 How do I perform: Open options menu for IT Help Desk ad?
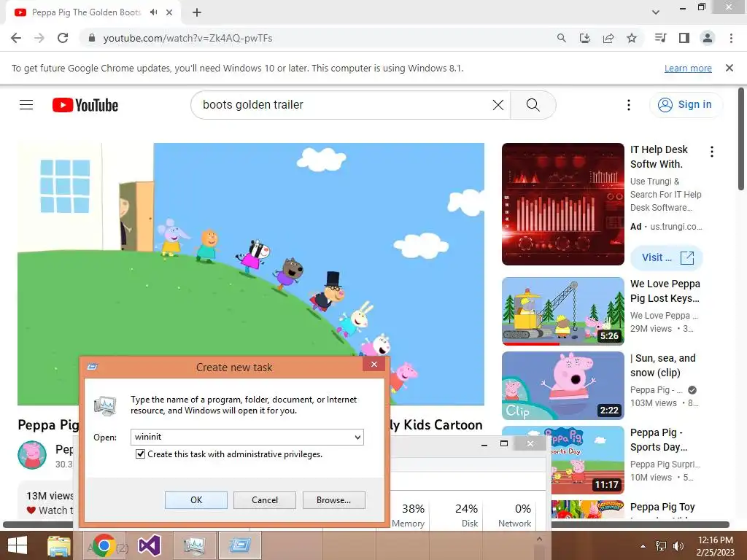pyautogui.click(x=712, y=152)
